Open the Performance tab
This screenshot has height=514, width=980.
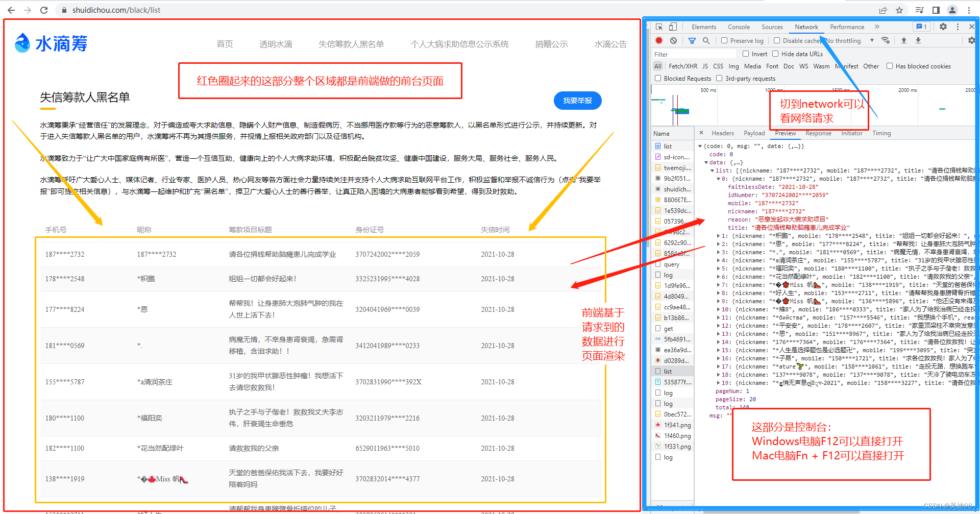(x=847, y=27)
